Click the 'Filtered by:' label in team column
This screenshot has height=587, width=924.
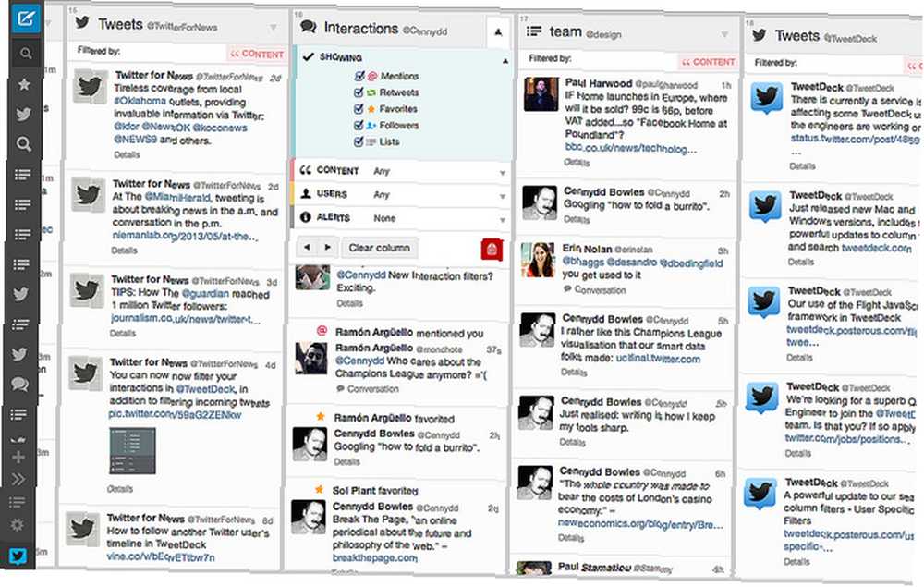pyautogui.click(x=550, y=58)
